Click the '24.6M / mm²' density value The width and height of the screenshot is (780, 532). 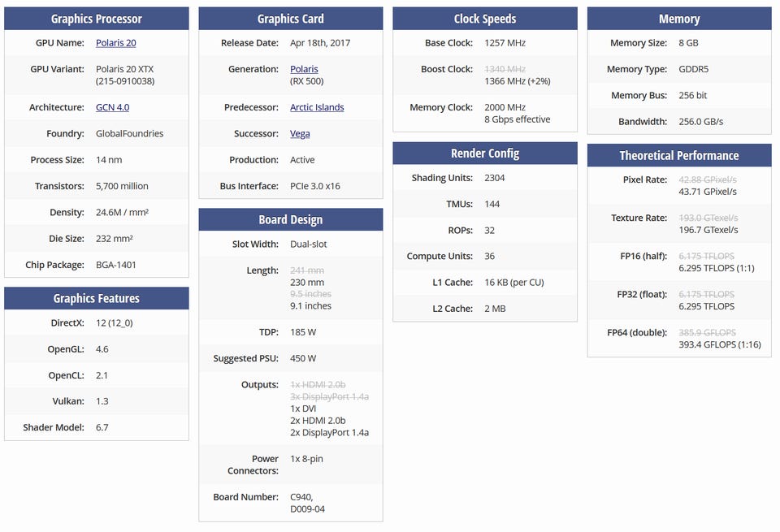[123, 212]
